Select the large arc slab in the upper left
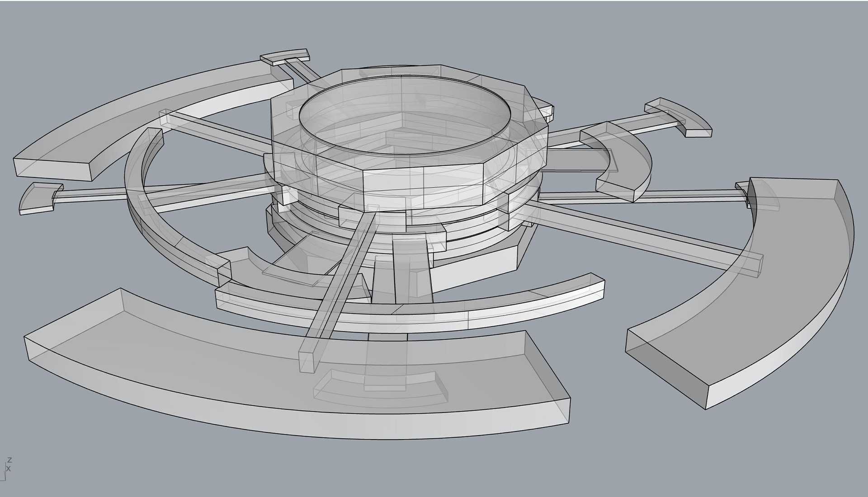868x497 pixels. pyautogui.click(x=153, y=120)
